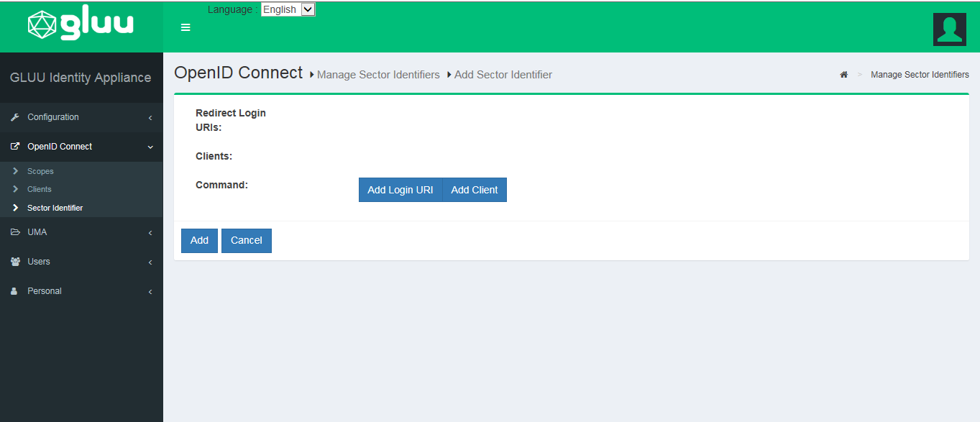Open Scopes in the sidebar
The width and height of the screenshot is (980, 422).
[x=40, y=171]
